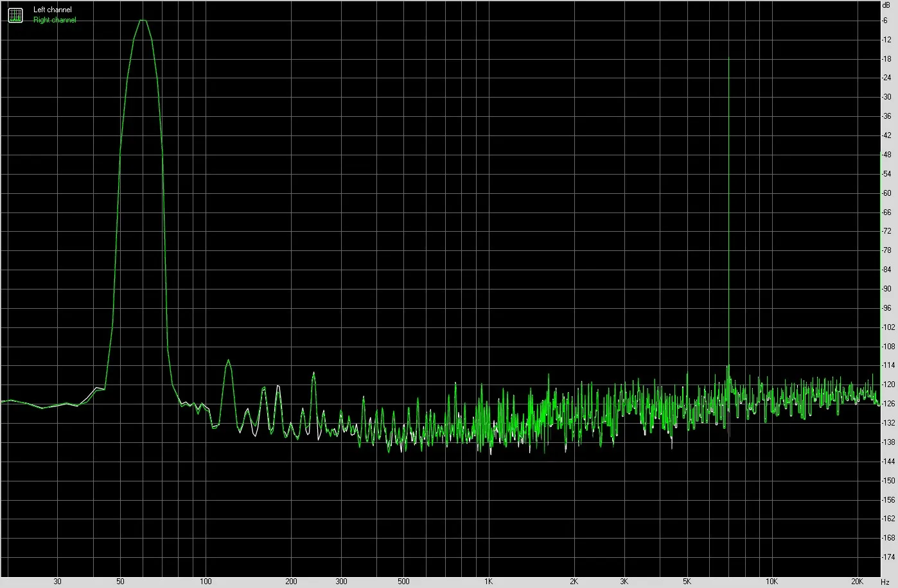Click the "-114" dB axis value
Viewport: 898px width, 588px height.
(888, 365)
